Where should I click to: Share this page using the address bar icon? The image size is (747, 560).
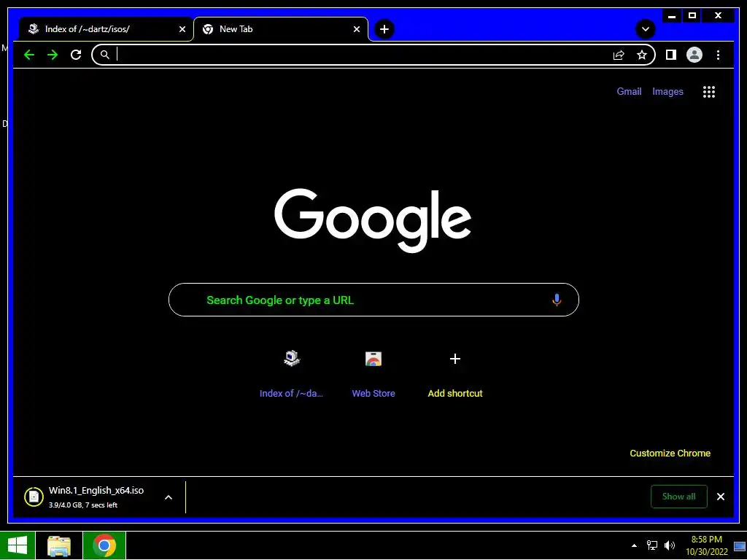(619, 55)
